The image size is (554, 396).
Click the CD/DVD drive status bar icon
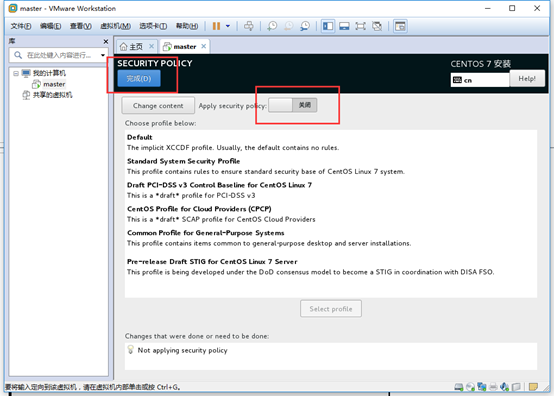(470, 387)
